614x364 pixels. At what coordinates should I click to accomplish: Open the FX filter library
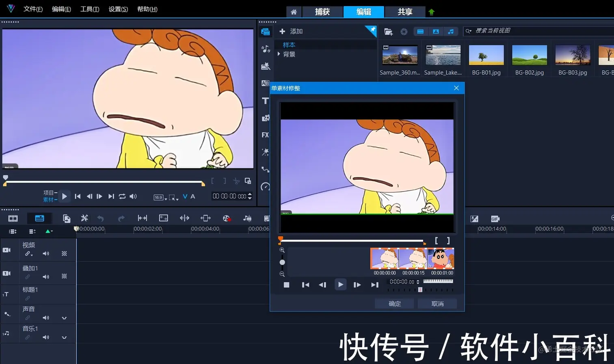(x=266, y=135)
